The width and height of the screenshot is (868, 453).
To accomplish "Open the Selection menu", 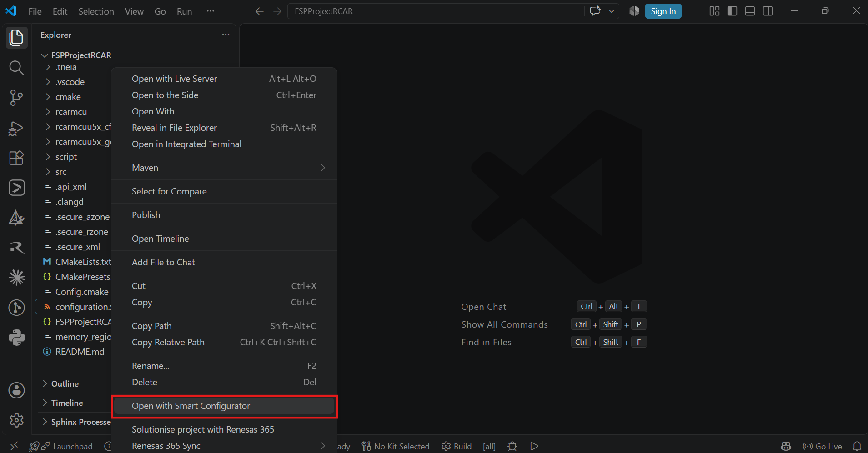I will [x=96, y=11].
